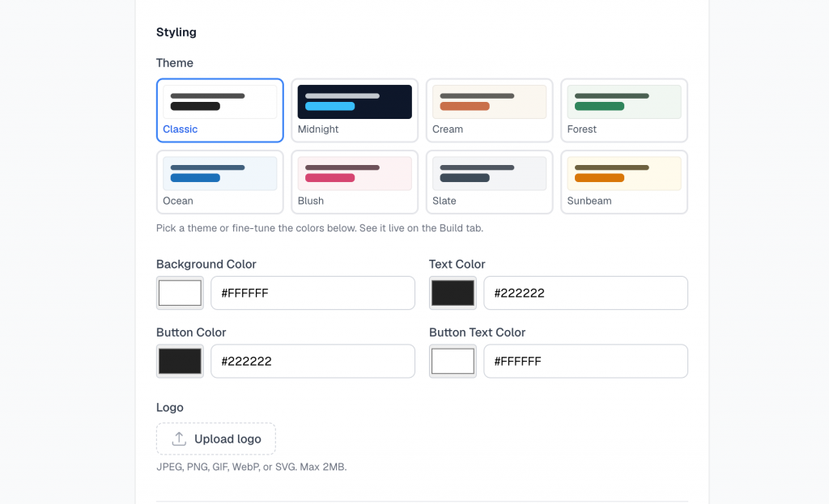Open the Text Color swatch picker

453,293
